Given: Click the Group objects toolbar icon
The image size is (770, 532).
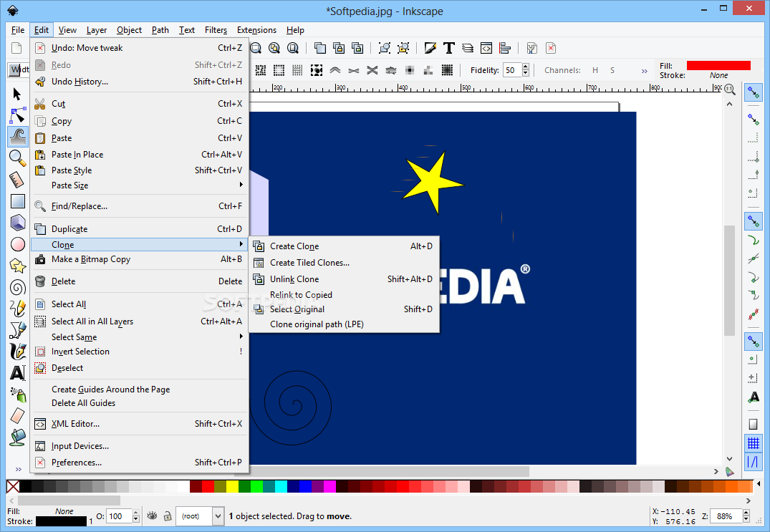Looking at the screenshot, I should [x=385, y=47].
